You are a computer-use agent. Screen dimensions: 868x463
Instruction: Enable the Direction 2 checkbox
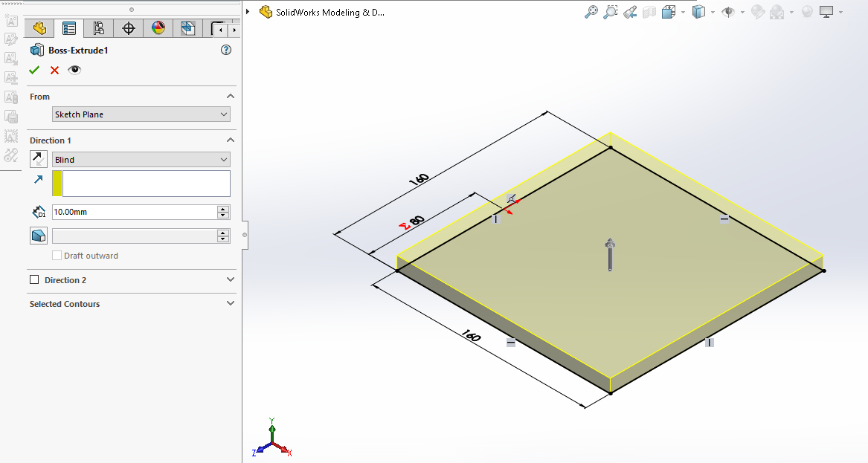click(34, 280)
